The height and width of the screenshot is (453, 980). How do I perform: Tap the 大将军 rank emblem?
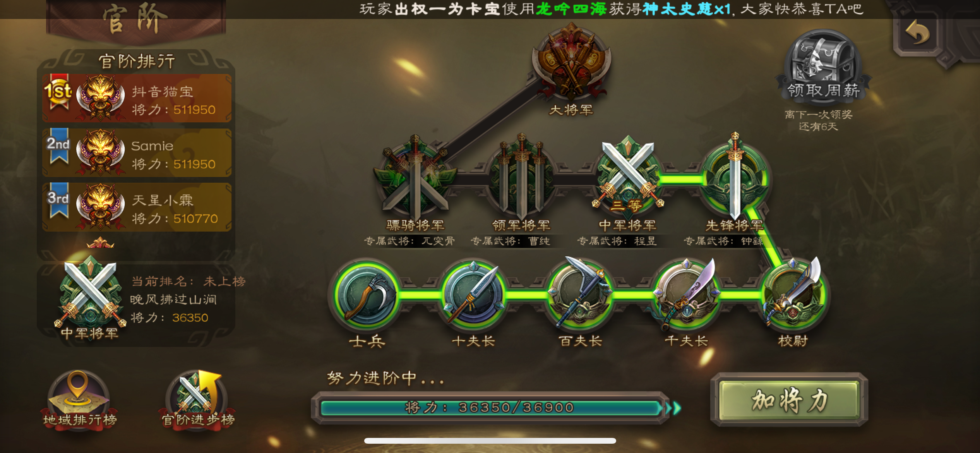[x=571, y=62]
